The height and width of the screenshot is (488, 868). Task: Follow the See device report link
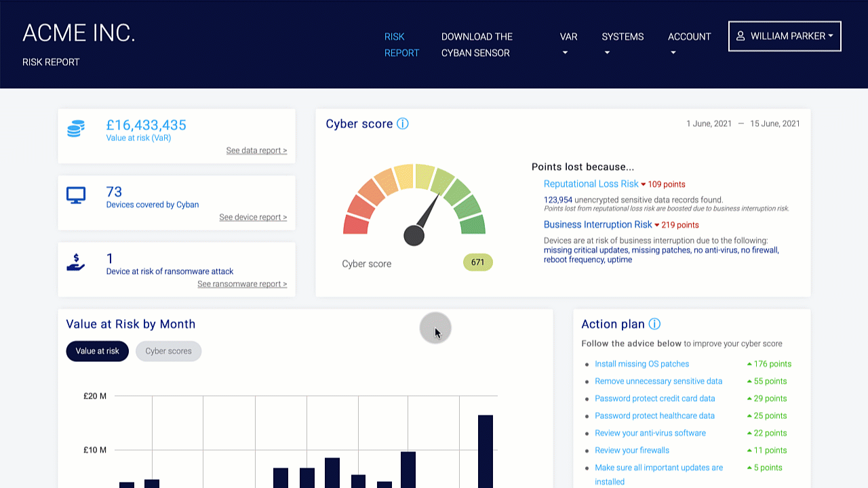tap(253, 218)
